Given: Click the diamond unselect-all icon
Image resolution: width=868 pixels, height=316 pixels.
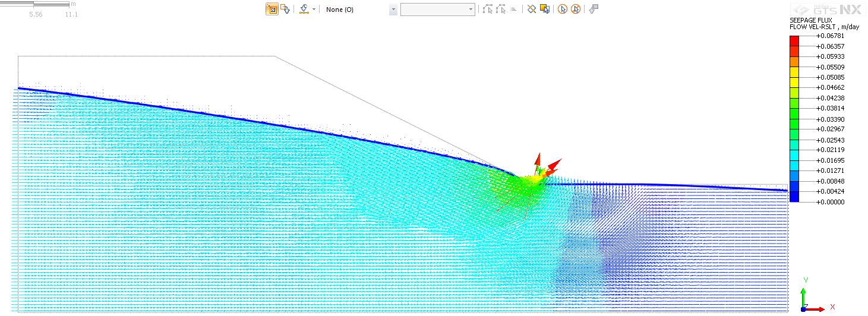Looking at the screenshot, I should pos(532,10).
